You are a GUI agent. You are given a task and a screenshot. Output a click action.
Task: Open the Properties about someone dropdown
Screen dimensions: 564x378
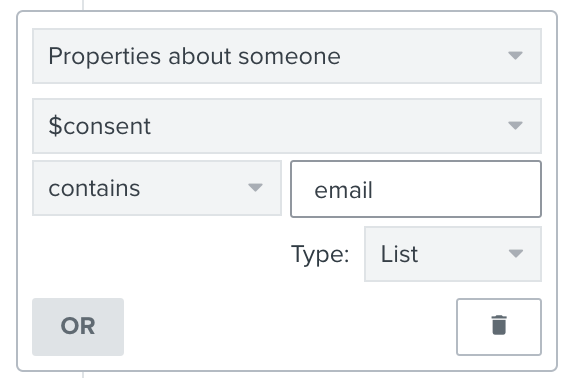pyautogui.click(x=287, y=56)
